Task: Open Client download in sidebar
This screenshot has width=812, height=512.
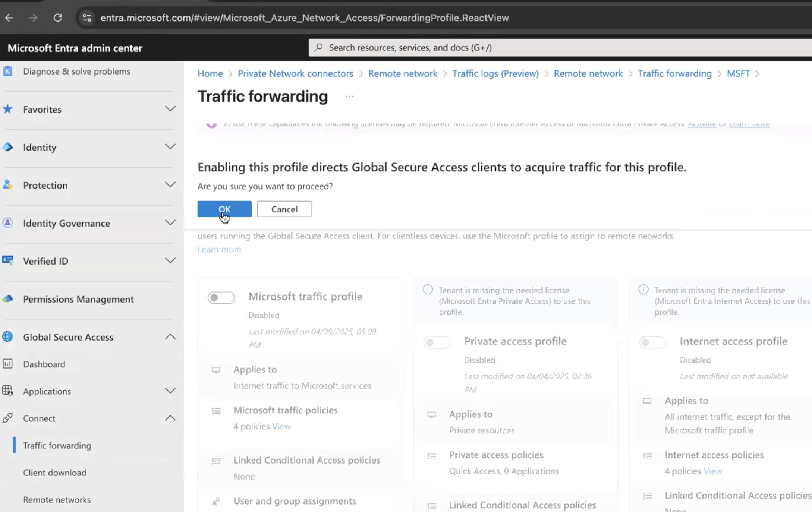Action: point(55,473)
